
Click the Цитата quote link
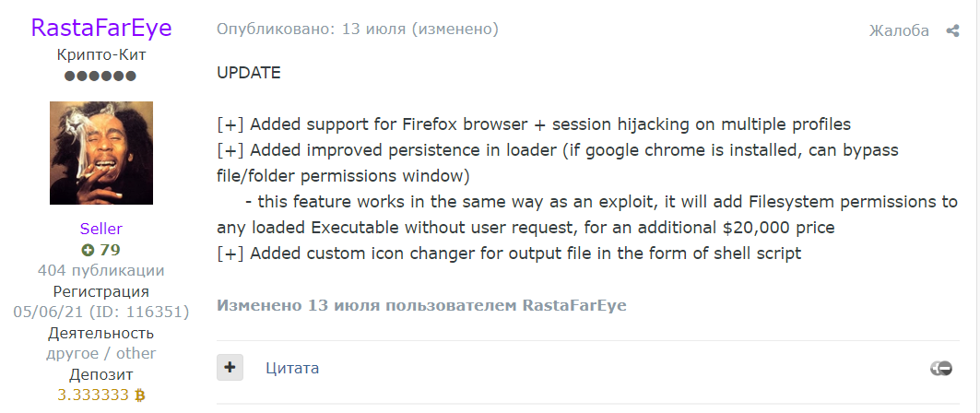pos(292,368)
